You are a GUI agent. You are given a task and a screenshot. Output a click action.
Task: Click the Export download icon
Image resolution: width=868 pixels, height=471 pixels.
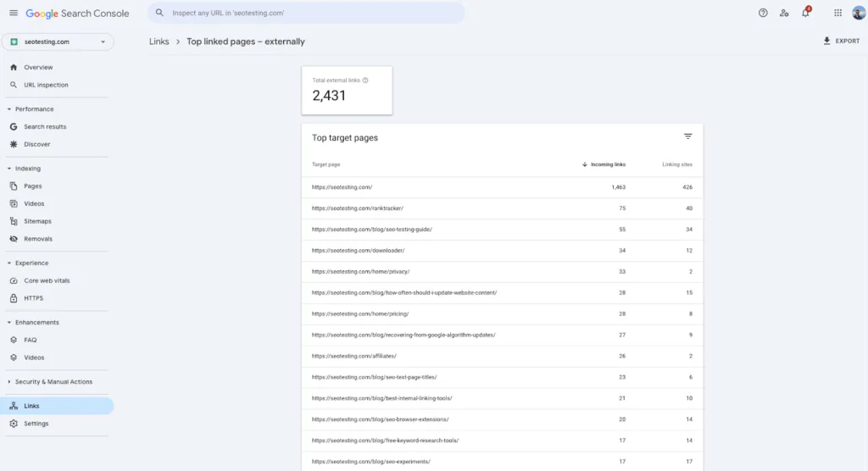(826, 41)
